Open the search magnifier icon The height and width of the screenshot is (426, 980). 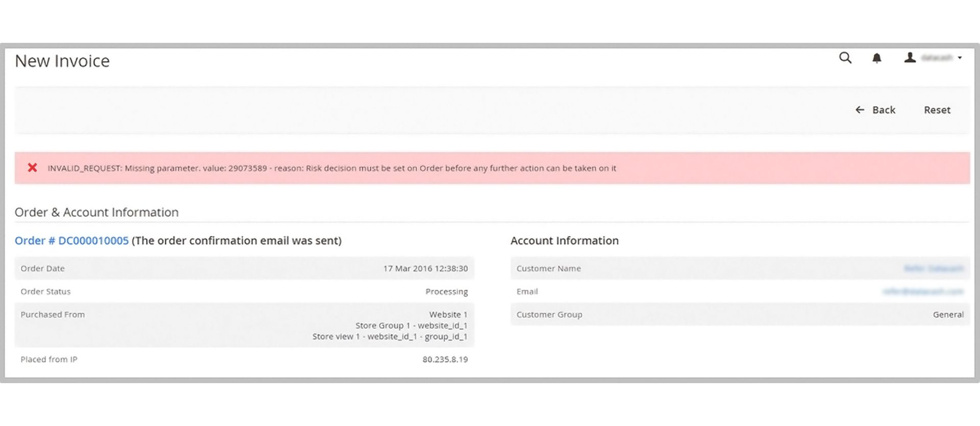coord(845,58)
